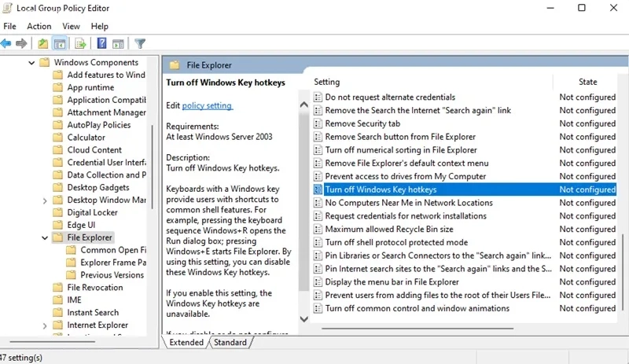
Task: Click the Back arrow toolbar icon
Action: point(6,43)
